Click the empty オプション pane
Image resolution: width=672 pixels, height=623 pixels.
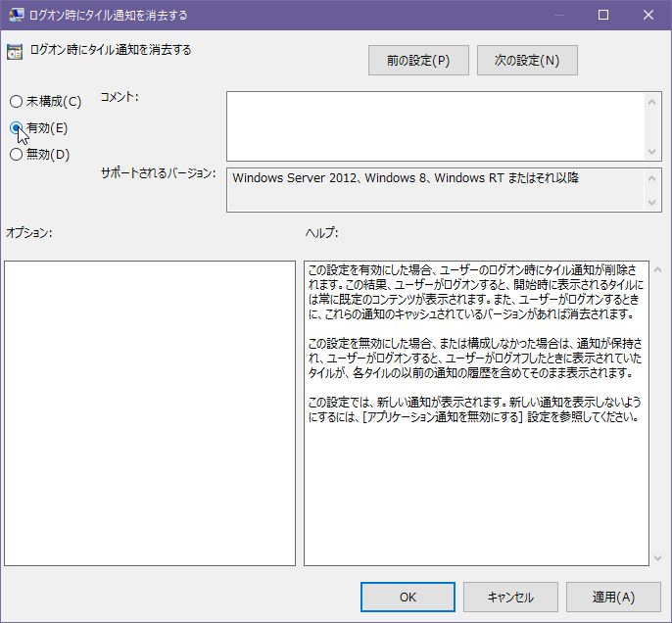coord(150,413)
